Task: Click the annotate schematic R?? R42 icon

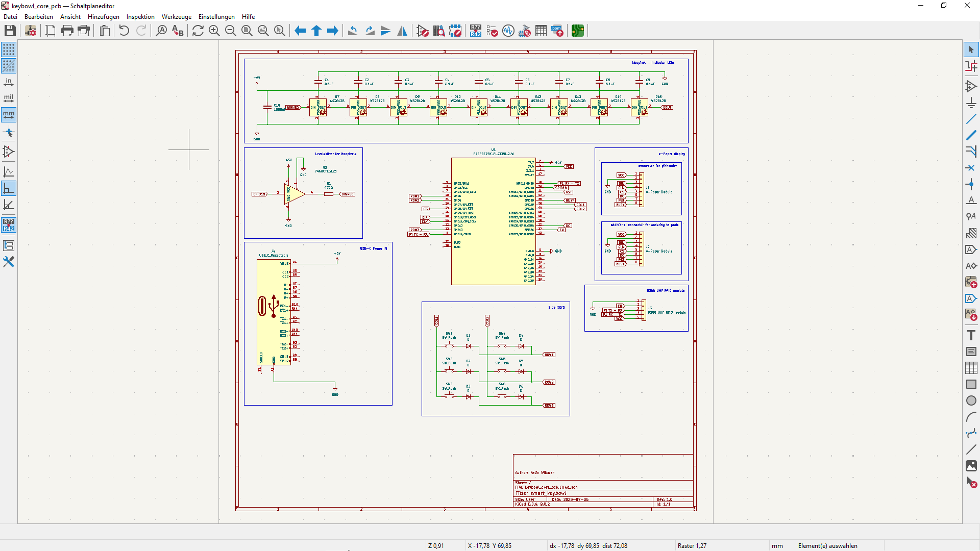Action: [476, 31]
